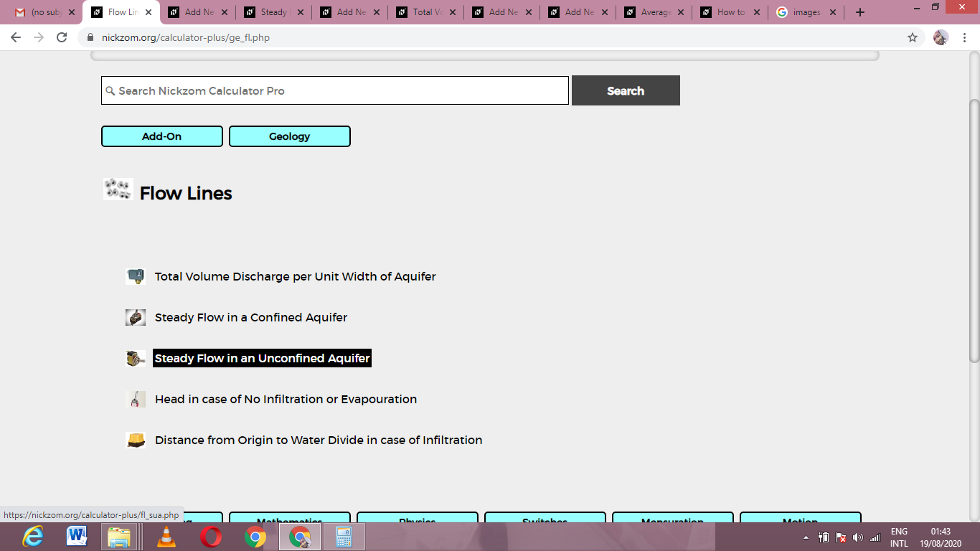This screenshot has width=980, height=551.
Task: Open Steady Flow in an Unconfined Aquifer link
Action: (x=262, y=358)
